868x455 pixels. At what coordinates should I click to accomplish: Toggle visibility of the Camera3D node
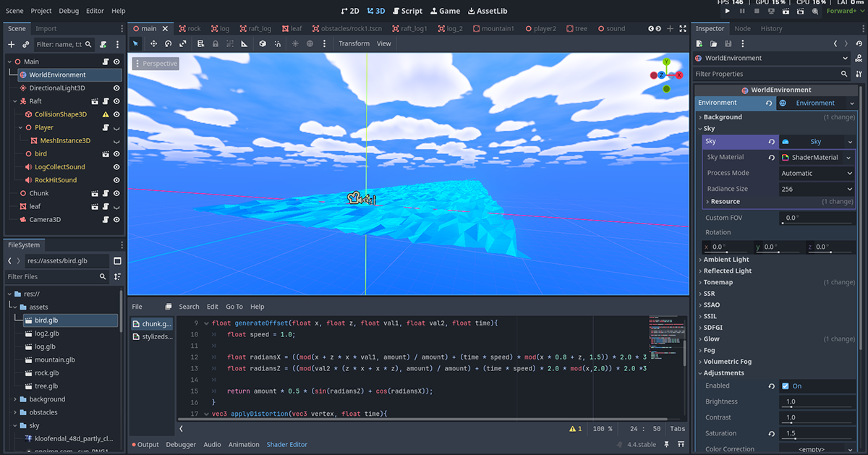pos(116,220)
